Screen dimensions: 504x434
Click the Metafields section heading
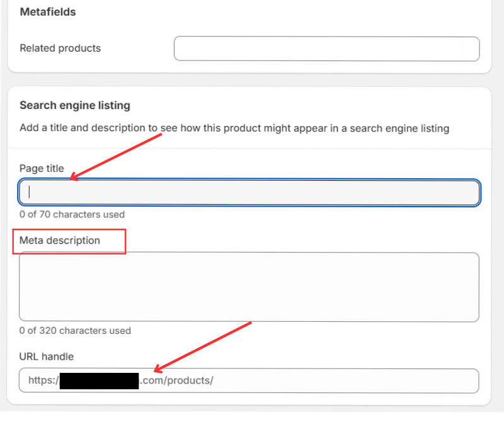pyautogui.click(x=48, y=12)
